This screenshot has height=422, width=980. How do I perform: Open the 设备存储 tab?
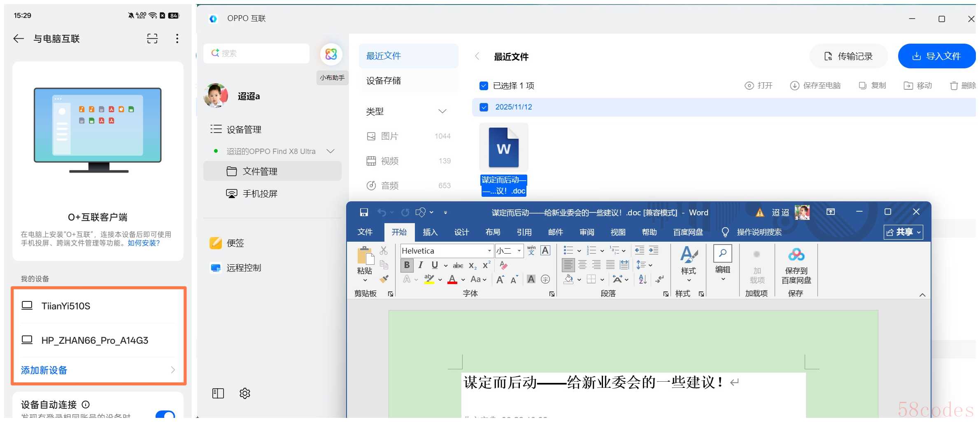[384, 81]
